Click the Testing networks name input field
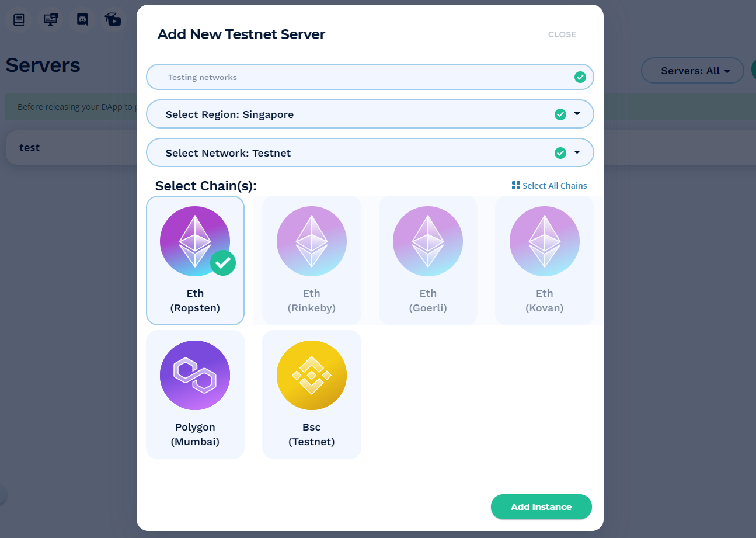This screenshot has width=756, height=538. [x=370, y=77]
